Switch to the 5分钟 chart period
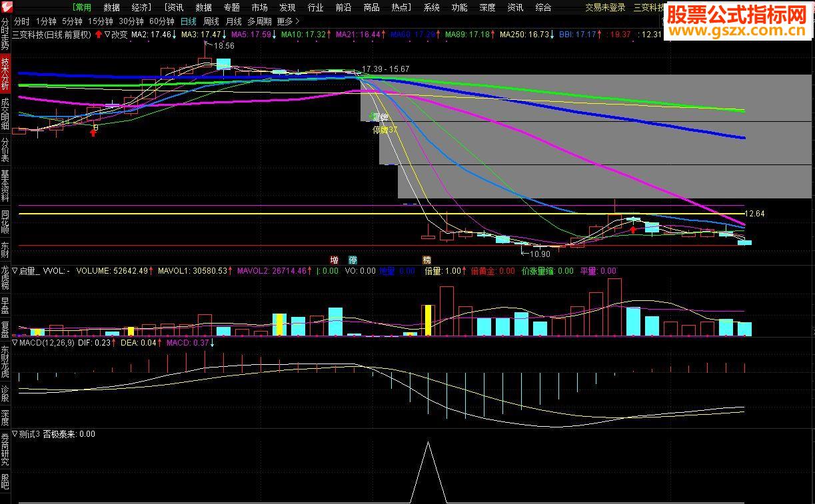 pos(72,21)
